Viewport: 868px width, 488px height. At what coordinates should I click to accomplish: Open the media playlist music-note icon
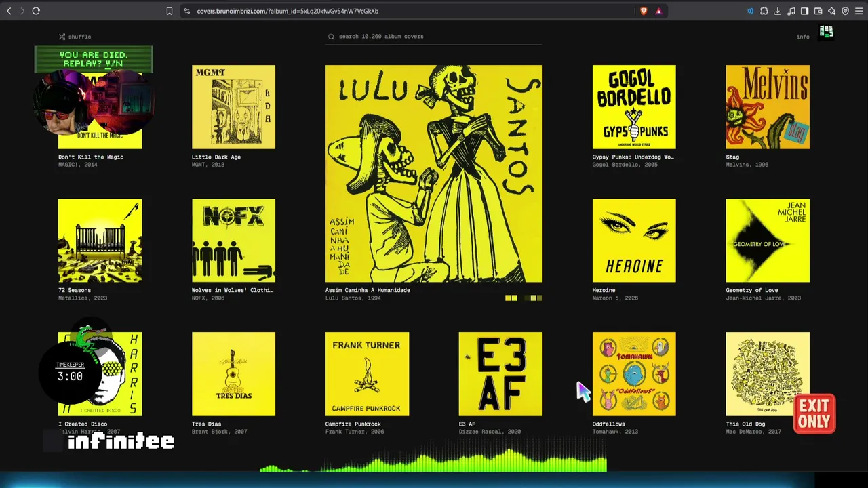click(791, 11)
